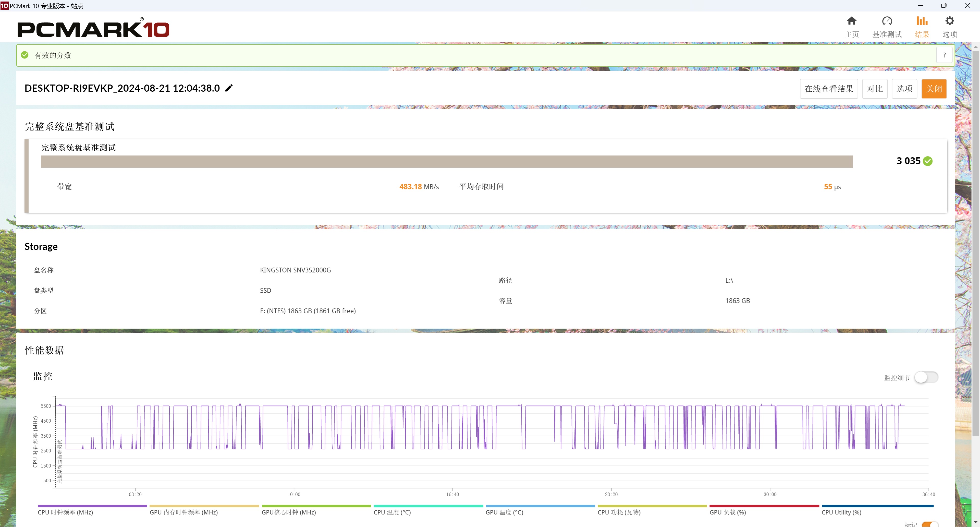Click the vertical scrollbar thumb
This screenshot has height=527, width=980.
(976, 244)
